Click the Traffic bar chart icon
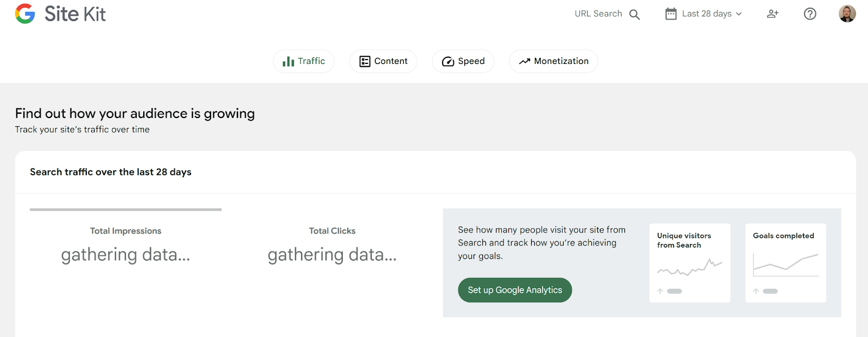868x337 pixels. click(x=288, y=61)
